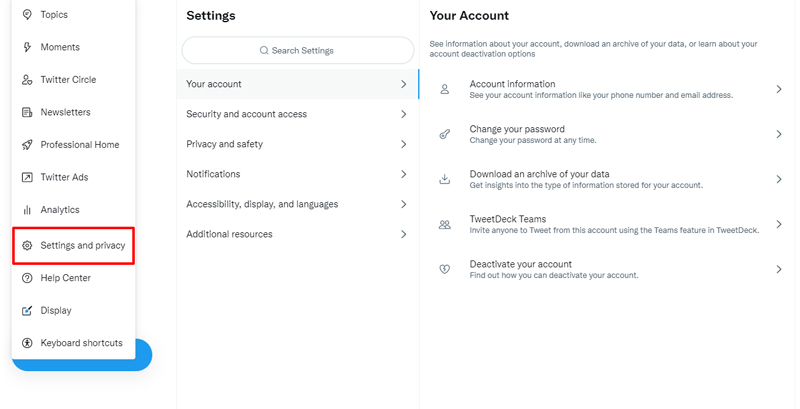Open Twitter Ads menu entry
The height and width of the screenshot is (409, 800).
tap(73, 177)
